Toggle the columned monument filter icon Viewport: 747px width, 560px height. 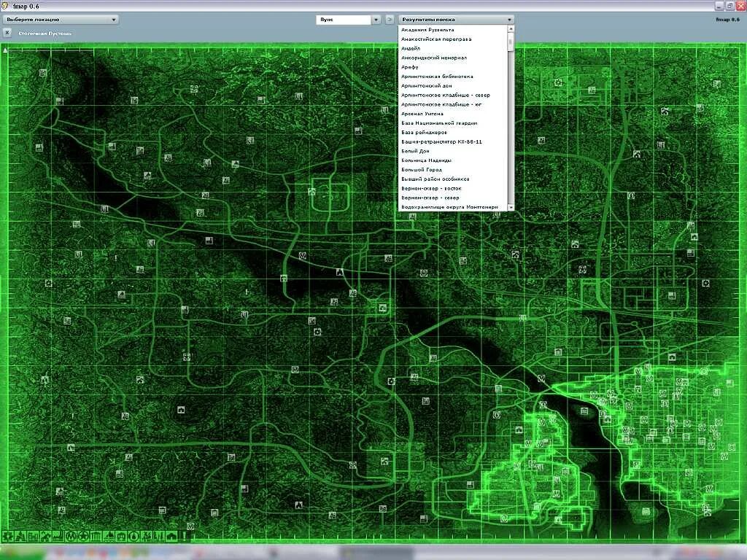pyautogui.click(x=96, y=536)
